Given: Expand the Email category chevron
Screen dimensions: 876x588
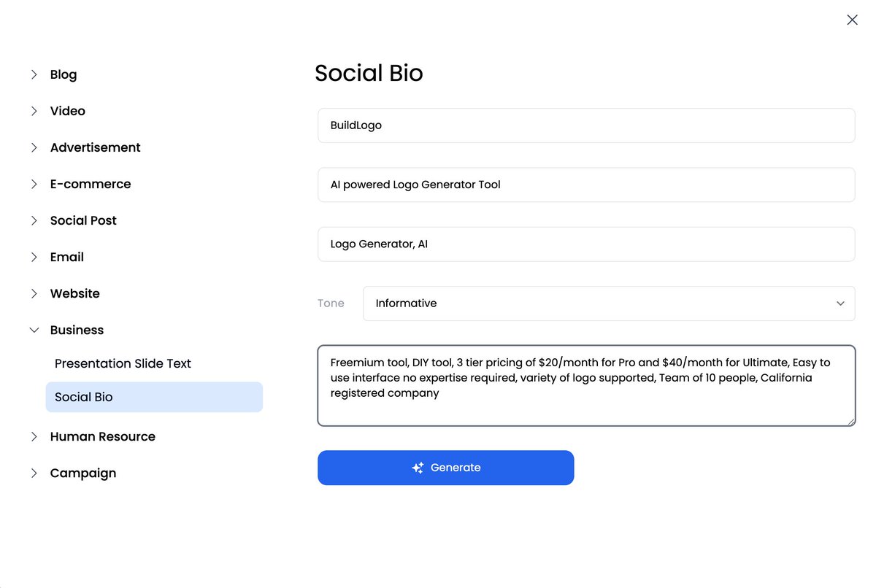Looking at the screenshot, I should [x=34, y=257].
